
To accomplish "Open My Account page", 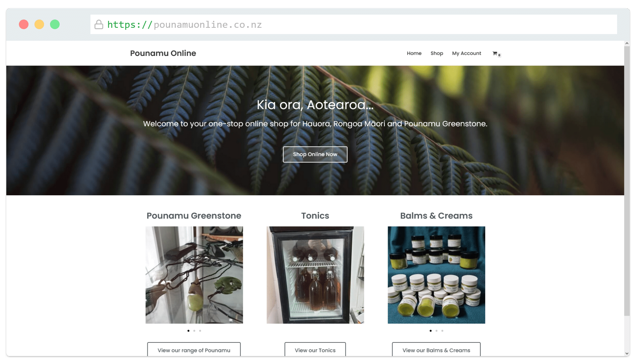I will click(x=466, y=53).
